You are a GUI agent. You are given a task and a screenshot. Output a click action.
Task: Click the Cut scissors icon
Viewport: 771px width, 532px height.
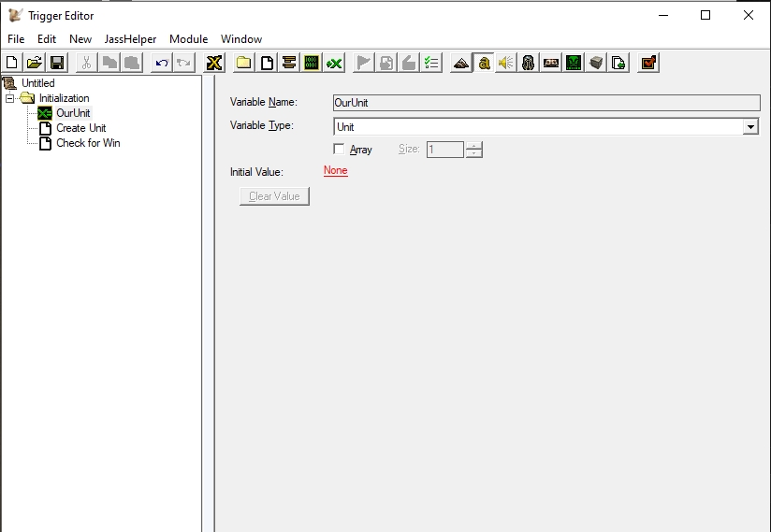pyautogui.click(x=86, y=63)
